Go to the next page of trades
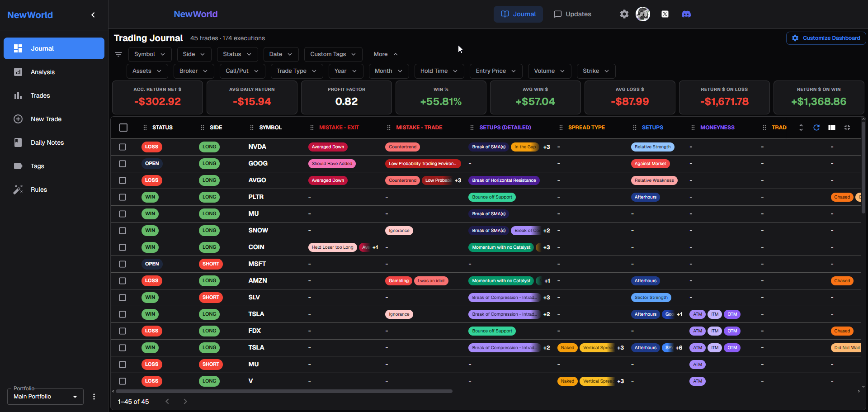 (x=185, y=401)
